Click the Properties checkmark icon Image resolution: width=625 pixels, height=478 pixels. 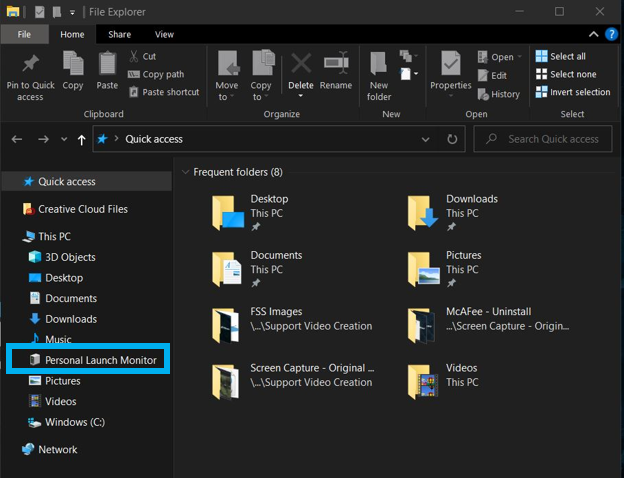[450, 63]
